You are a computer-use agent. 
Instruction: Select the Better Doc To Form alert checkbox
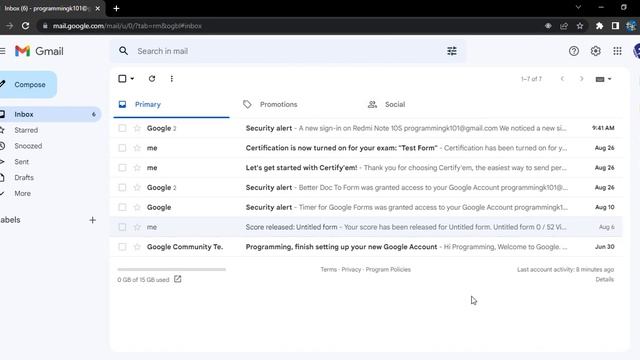point(122,188)
